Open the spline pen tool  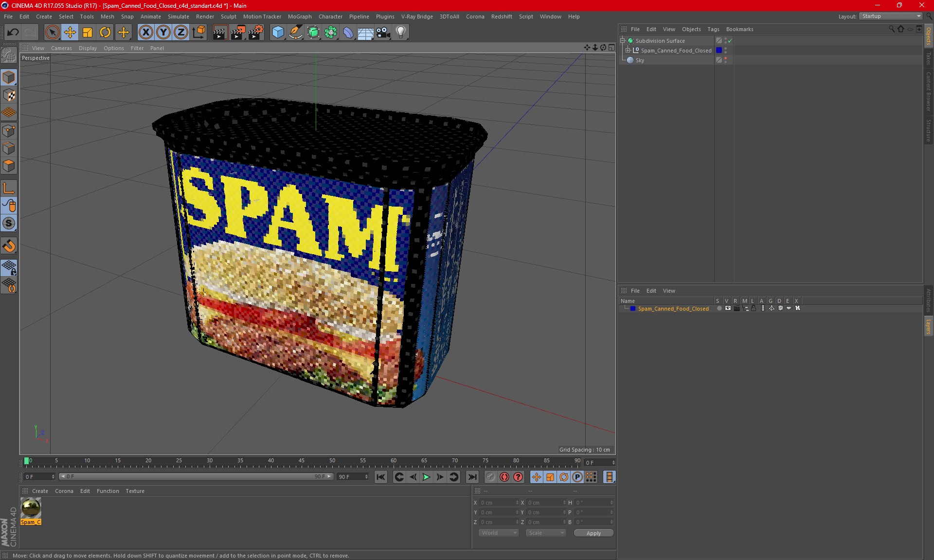pyautogui.click(x=295, y=33)
